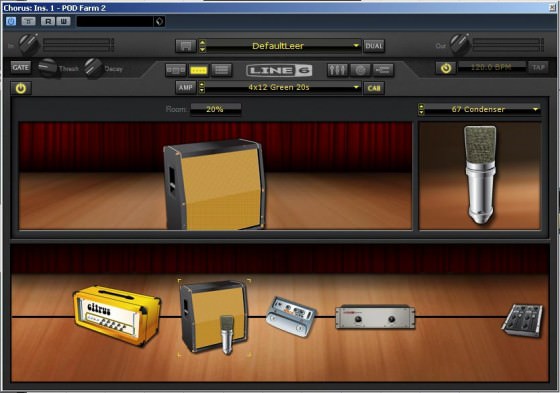The width and height of the screenshot is (560, 393).
Task: Toggle the plugin bypass power button in host bar
Action: [x=11, y=21]
